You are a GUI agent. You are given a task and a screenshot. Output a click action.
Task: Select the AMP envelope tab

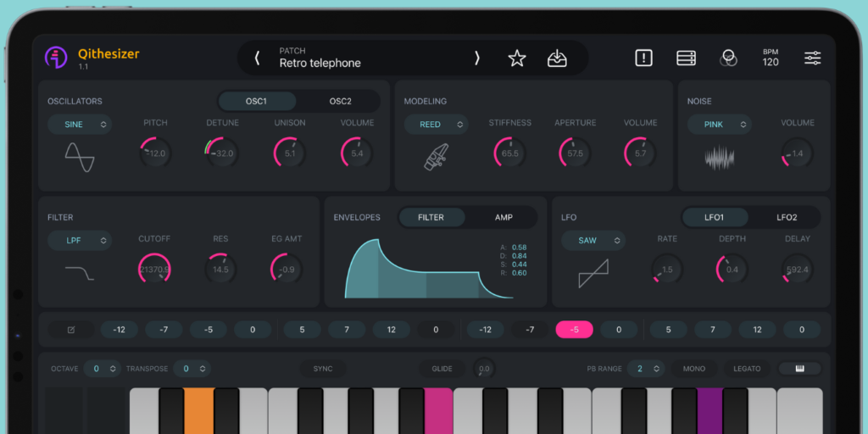pyautogui.click(x=504, y=218)
